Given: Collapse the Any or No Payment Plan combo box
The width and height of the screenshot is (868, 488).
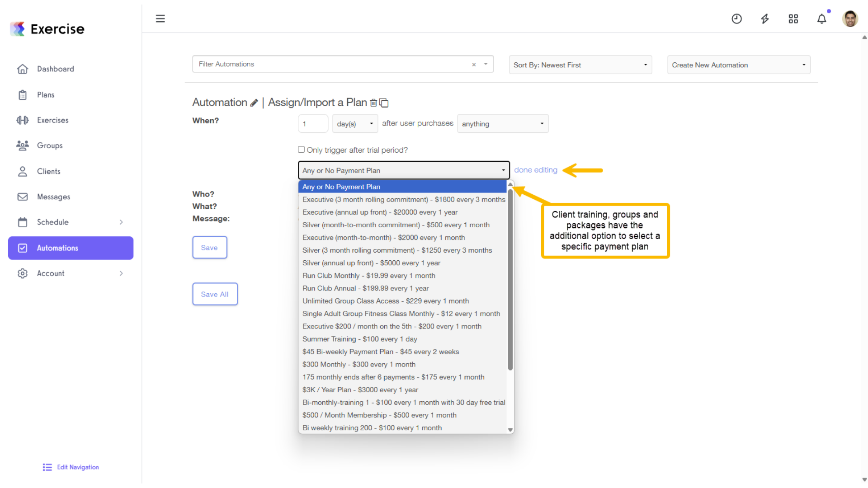Looking at the screenshot, I should 404,170.
